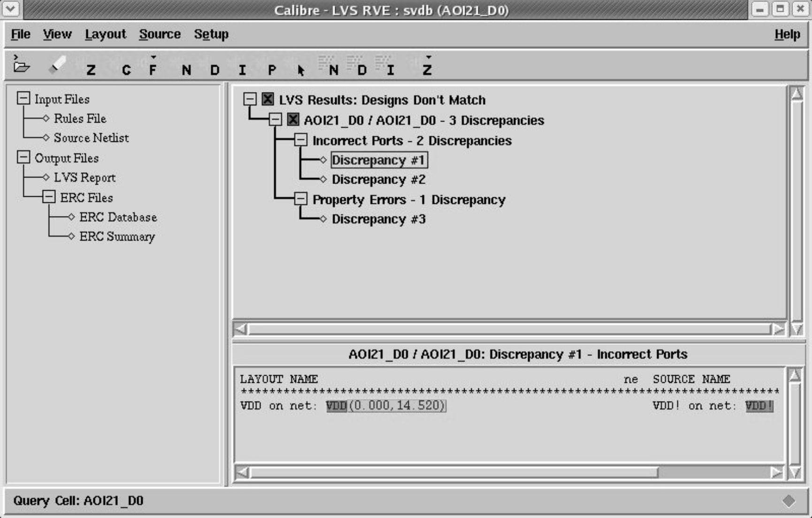Click the 'Query Cell: AOI21_D0' status text
This screenshot has width=812, height=518.
tap(78, 501)
